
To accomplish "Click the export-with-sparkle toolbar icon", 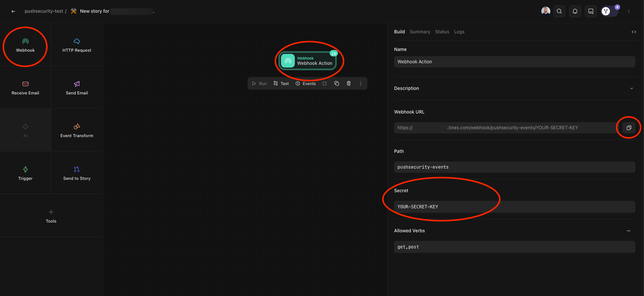I will point(325,84).
